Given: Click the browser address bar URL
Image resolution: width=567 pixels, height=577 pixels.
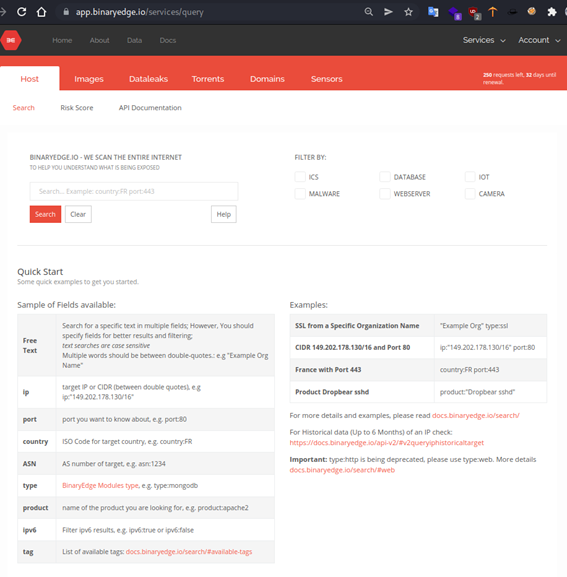Looking at the screenshot, I should tap(139, 12).
